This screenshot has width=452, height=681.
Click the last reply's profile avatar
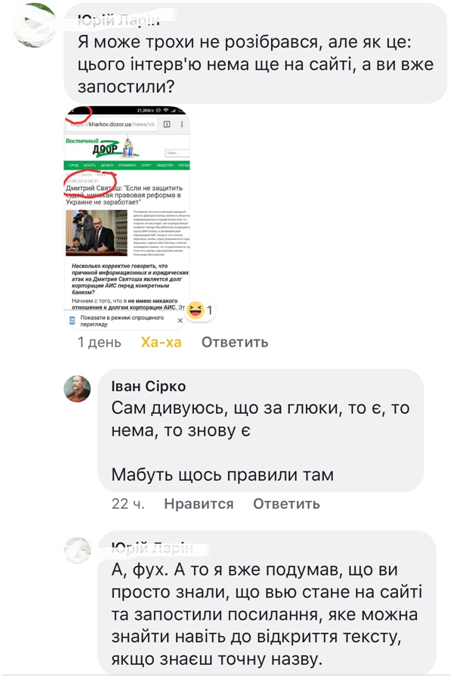pos(77,550)
